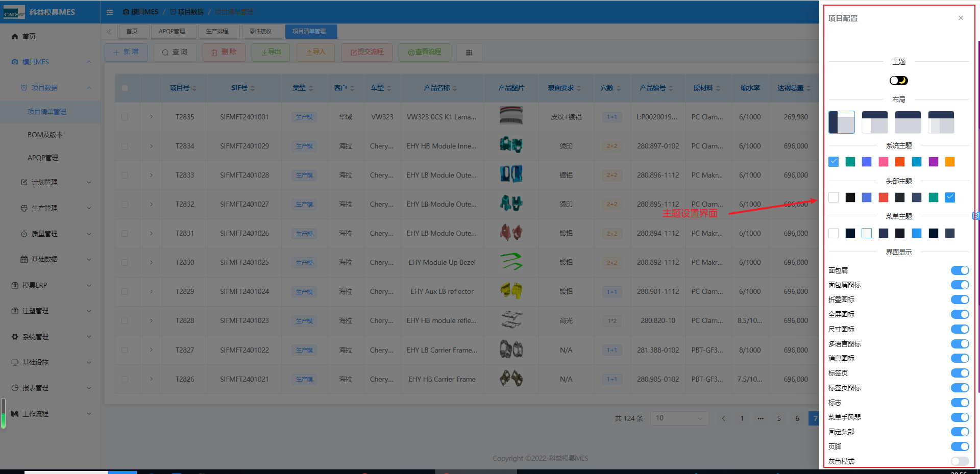
Task: Expand the 模具ERP sidebar menu
Action: pos(50,285)
